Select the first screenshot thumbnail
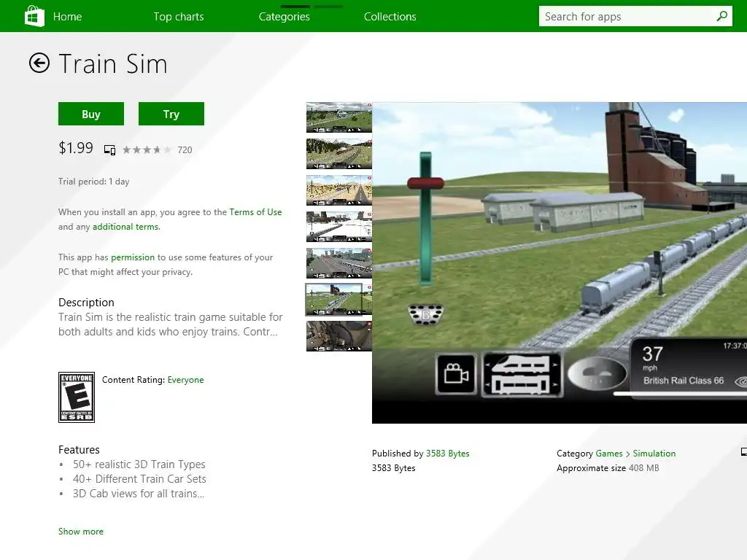747x560 pixels. (338, 117)
